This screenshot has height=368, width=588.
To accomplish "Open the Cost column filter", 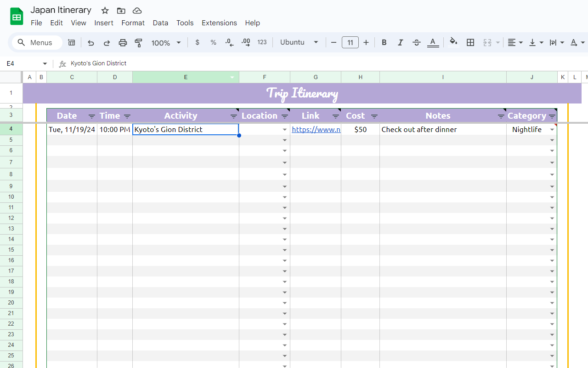I will pos(374,116).
